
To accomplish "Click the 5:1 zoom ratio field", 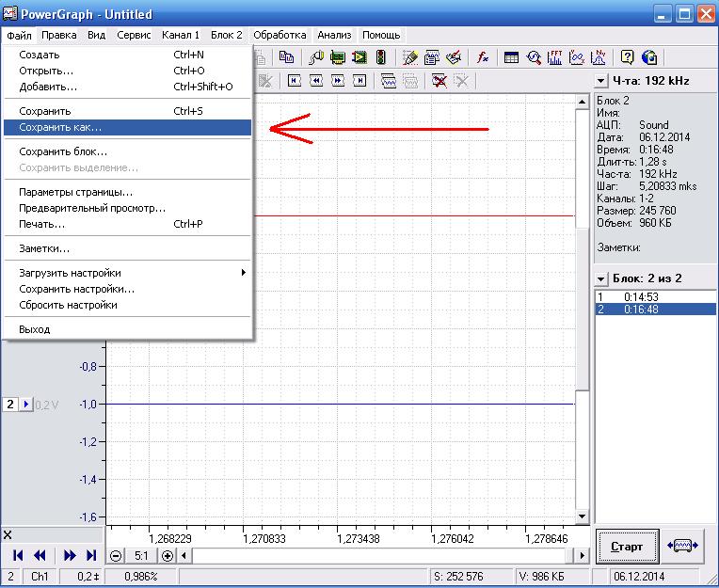I will pos(141,556).
